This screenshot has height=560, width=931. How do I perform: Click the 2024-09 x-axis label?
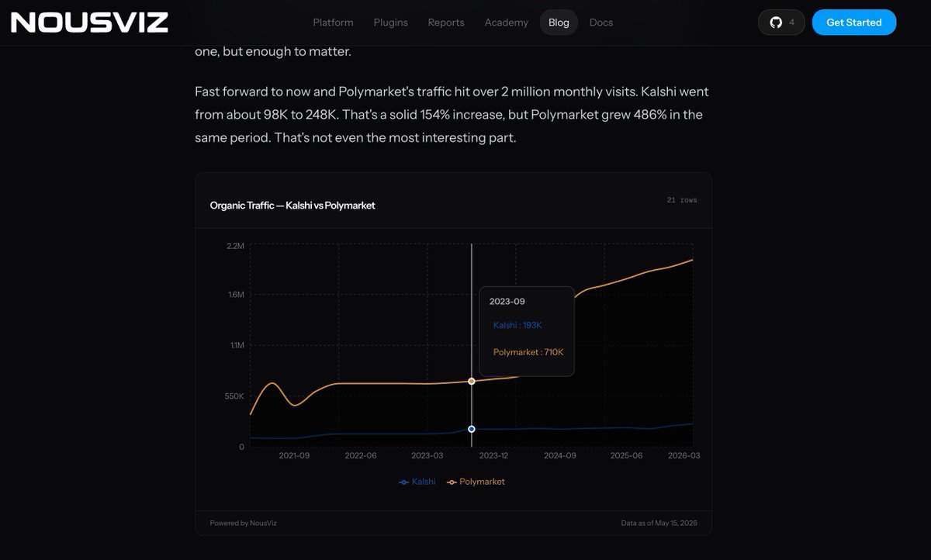click(560, 455)
